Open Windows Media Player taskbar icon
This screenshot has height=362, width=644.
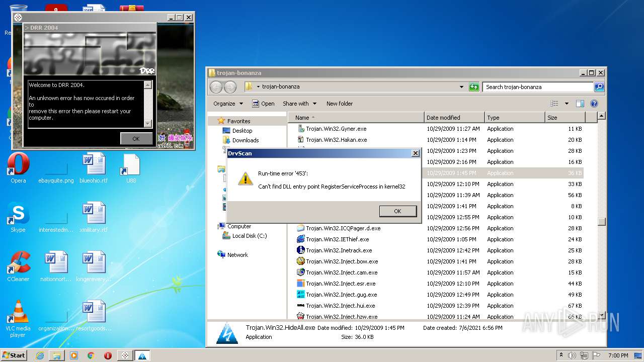click(74, 355)
